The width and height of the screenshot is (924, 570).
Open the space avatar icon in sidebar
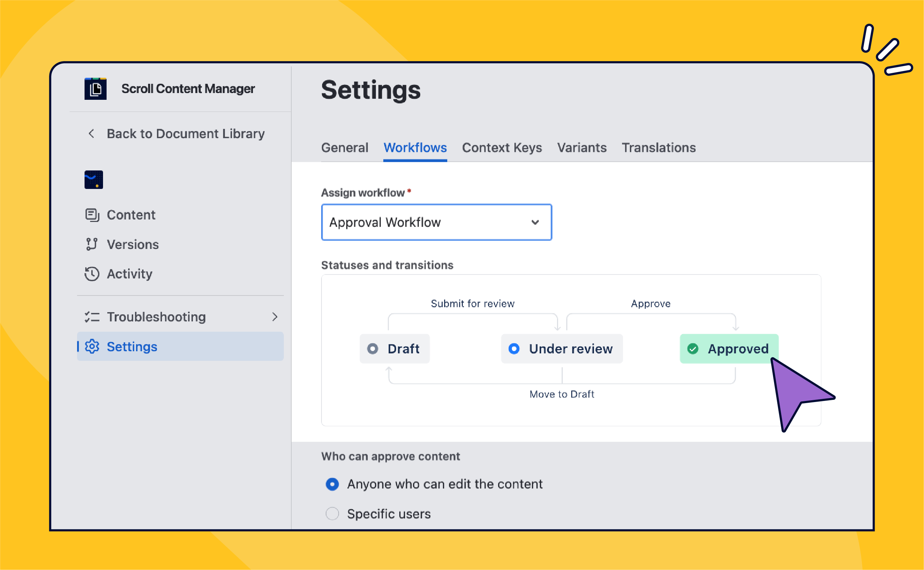[94, 180]
